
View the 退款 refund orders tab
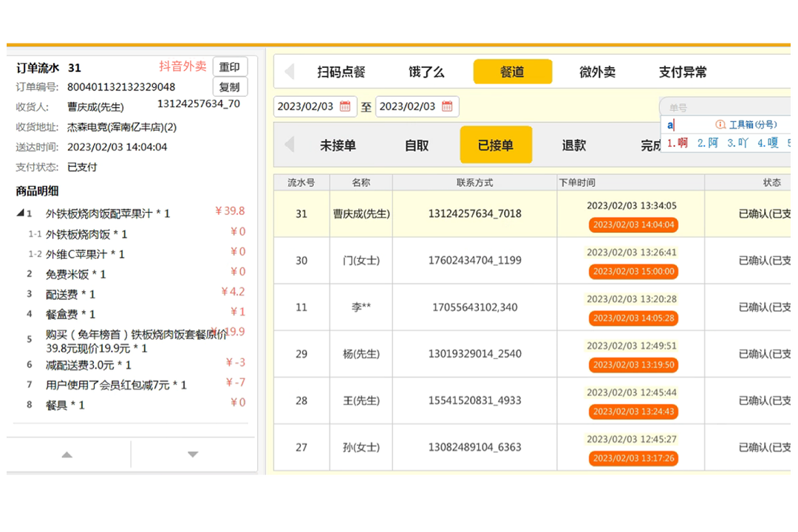click(x=574, y=146)
